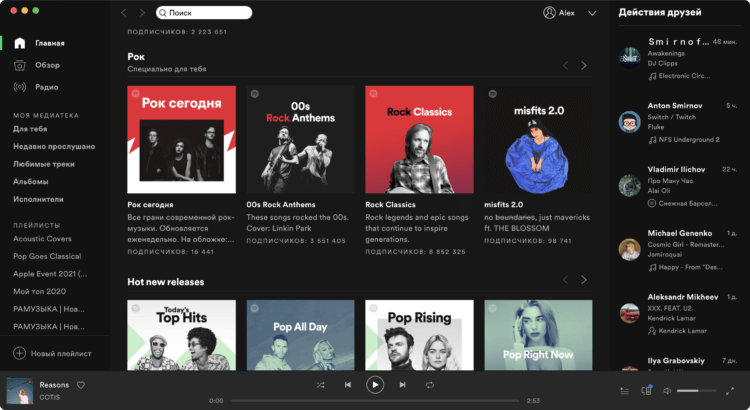The image size is (750, 410).
Task: Open the Today's Top Hits cover
Action: pyautogui.click(x=181, y=335)
